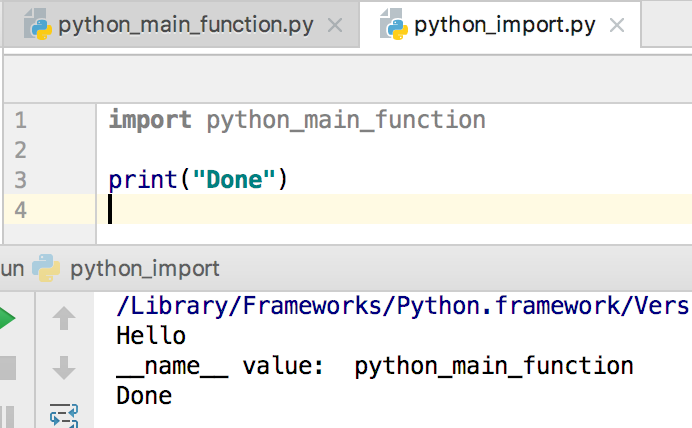Click the python_main_function module name in code
Viewport: 692px width, 428px height.
[345, 121]
